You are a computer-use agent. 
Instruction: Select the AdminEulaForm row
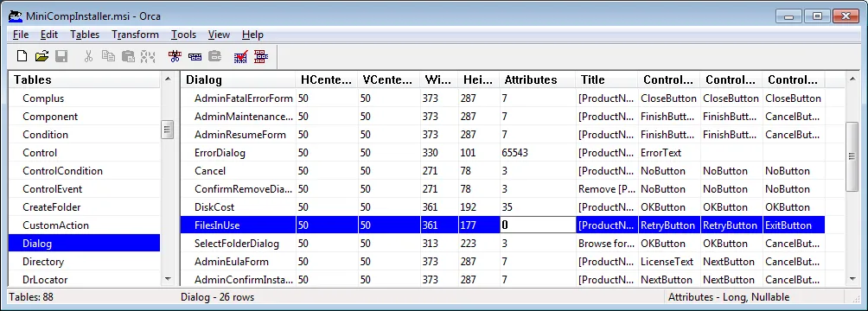coord(502,262)
